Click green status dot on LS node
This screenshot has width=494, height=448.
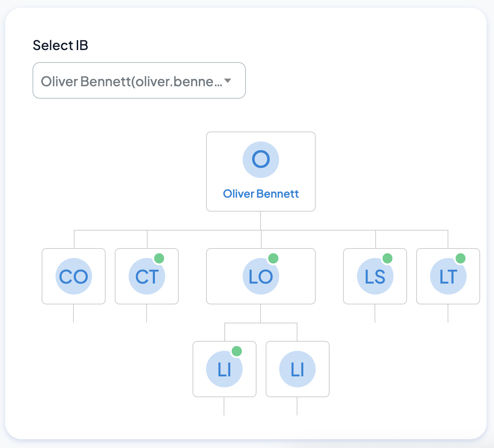point(387,258)
